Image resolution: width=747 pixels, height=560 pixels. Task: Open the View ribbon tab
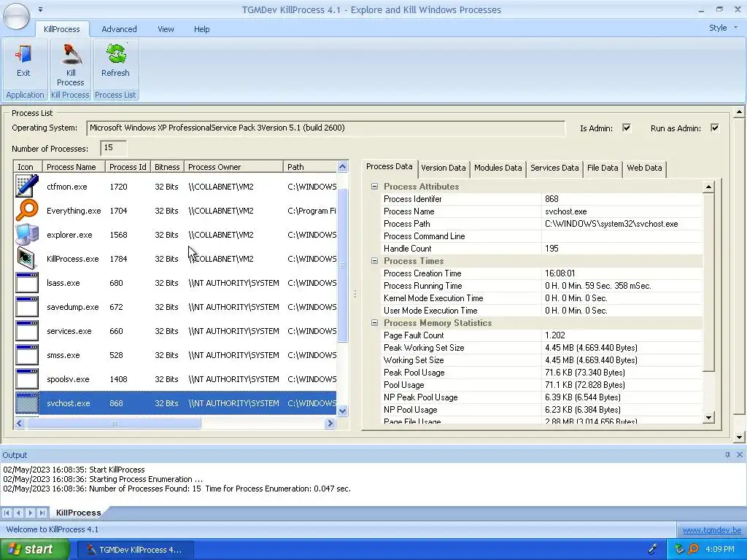coord(166,29)
